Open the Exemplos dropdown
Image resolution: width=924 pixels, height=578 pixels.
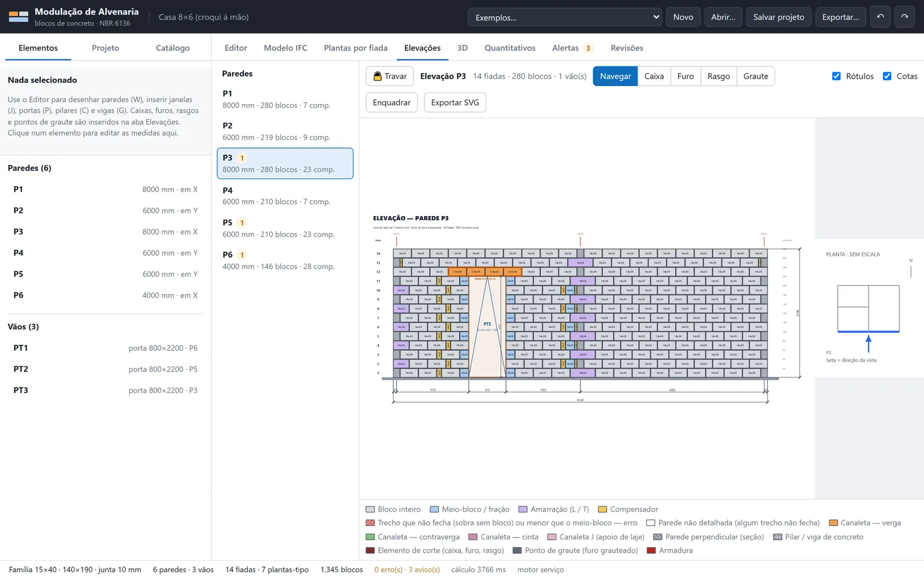[565, 17]
